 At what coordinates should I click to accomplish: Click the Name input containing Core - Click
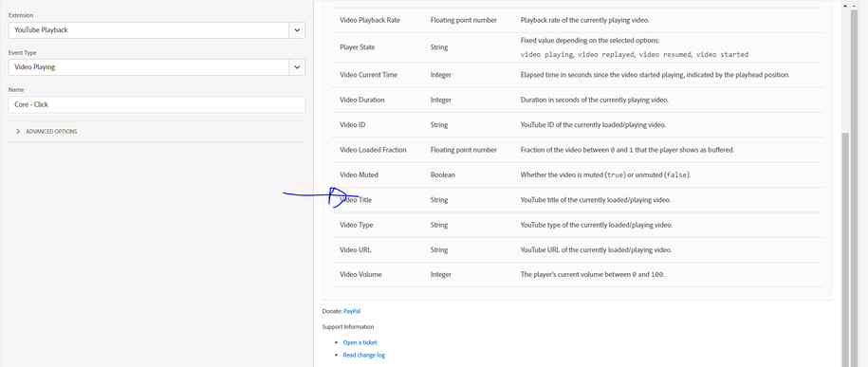click(x=157, y=104)
